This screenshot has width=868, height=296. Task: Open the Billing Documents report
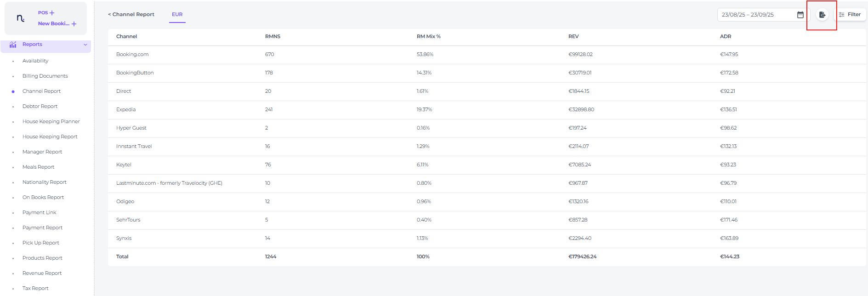pos(45,76)
